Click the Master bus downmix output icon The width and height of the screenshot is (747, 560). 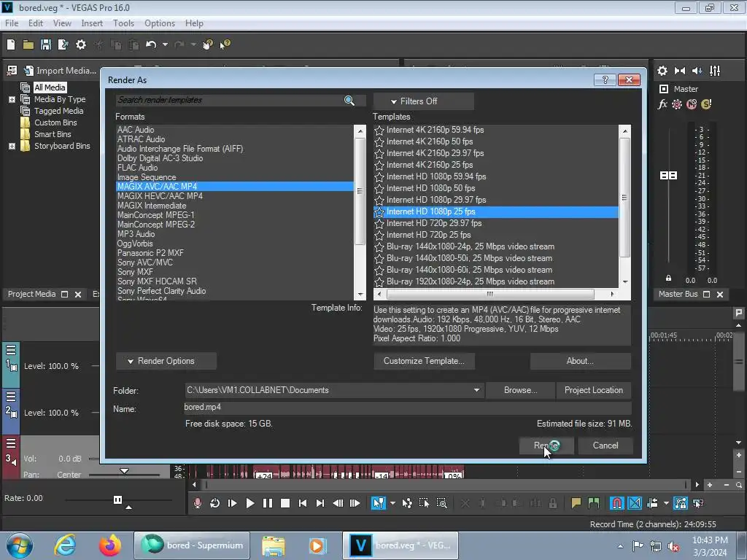680,71
